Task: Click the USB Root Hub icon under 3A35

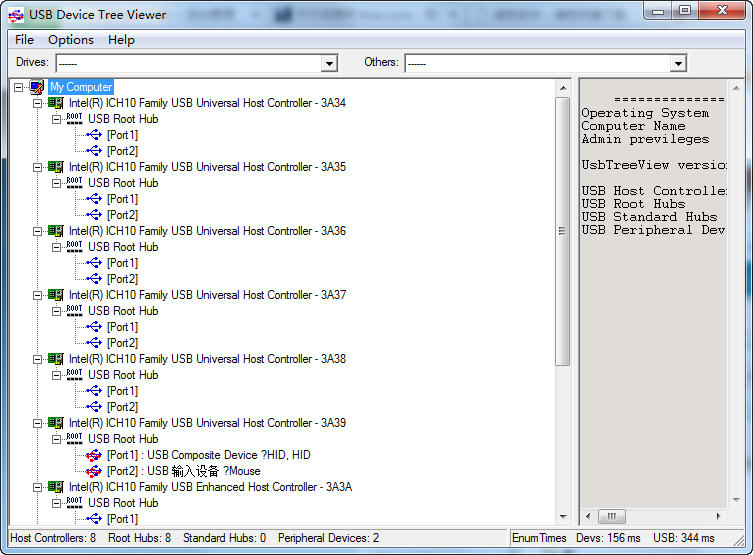Action: pos(75,183)
